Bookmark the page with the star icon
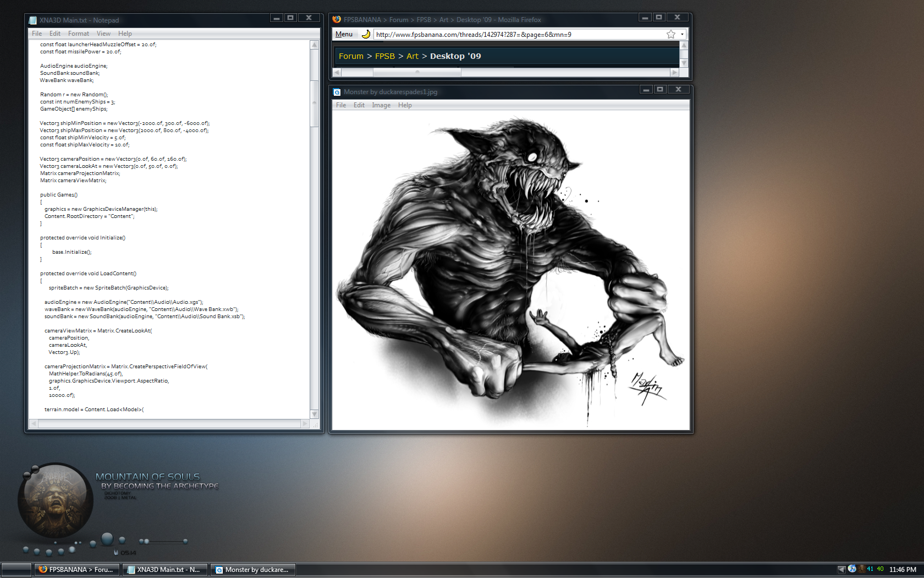This screenshot has width=924, height=578. click(671, 34)
